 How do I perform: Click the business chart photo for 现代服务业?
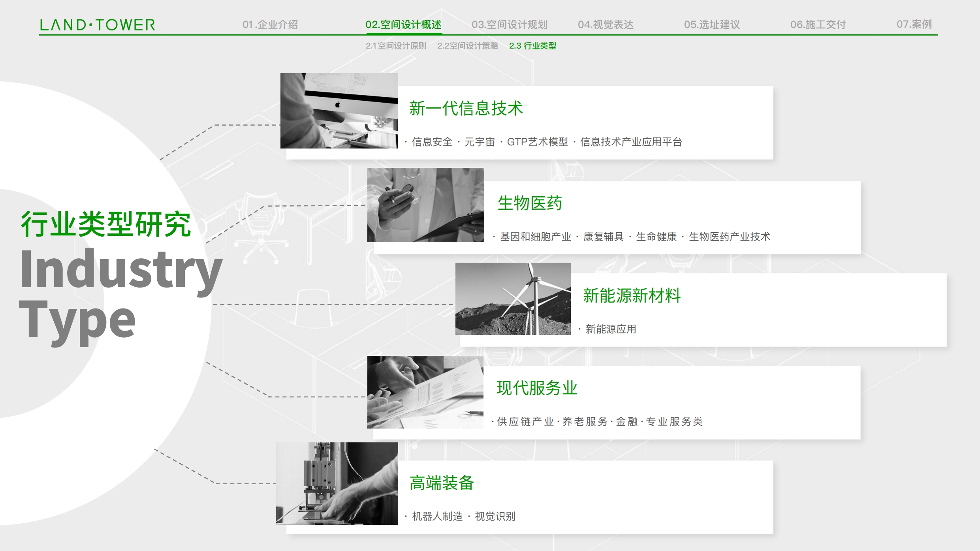coord(425,392)
